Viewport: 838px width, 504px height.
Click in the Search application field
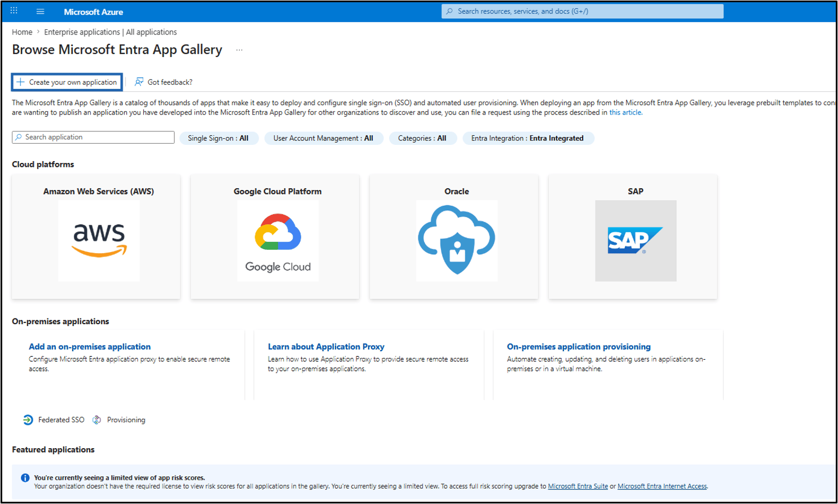[93, 137]
